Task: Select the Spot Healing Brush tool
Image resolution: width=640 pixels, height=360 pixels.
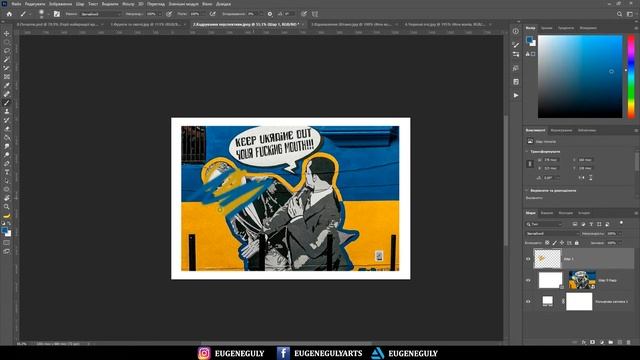Action: pyautogui.click(x=7, y=94)
